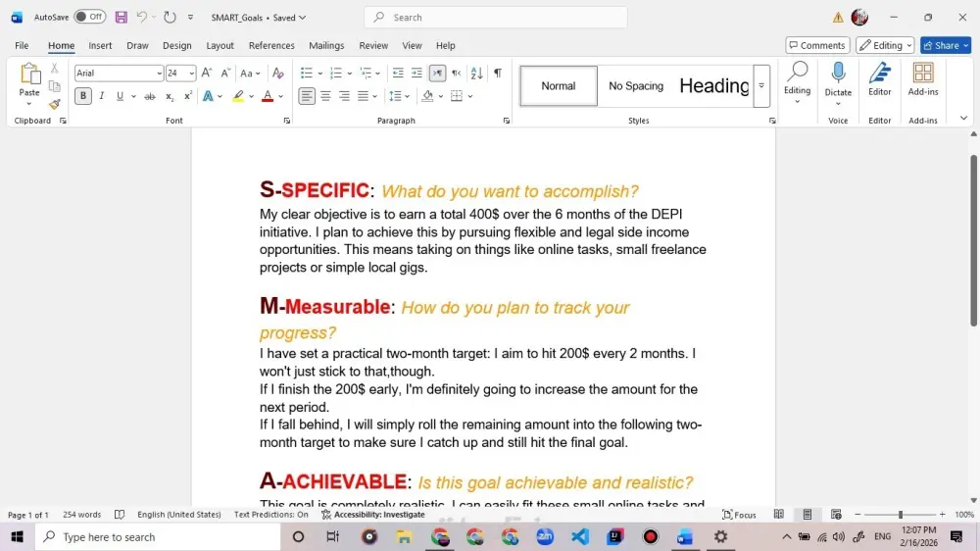Open the Borders dropdown
This screenshot has width=980, height=551.
click(470, 96)
